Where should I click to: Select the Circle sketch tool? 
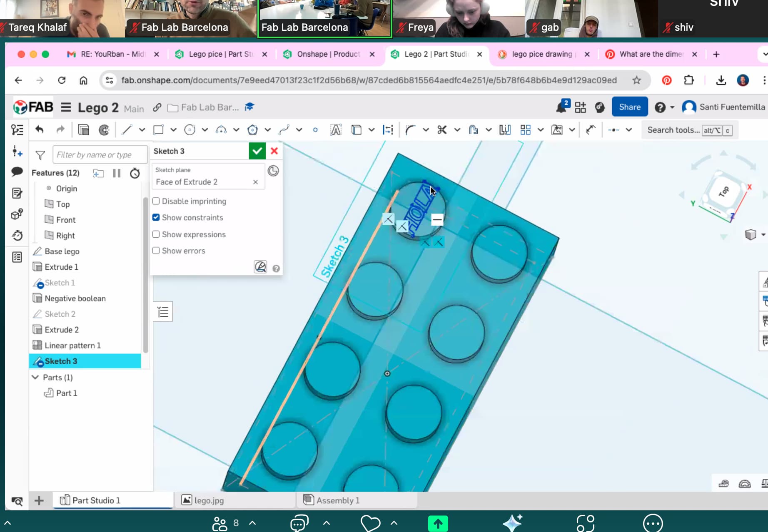pyautogui.click(x=190, y=130)
